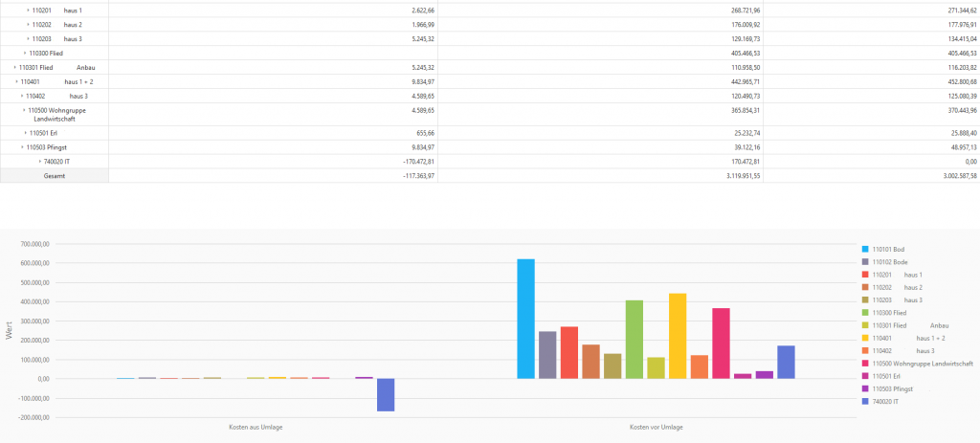The height and width of the screenshot is (443, 980).
Task: Expand 110500 Wohngruppe Landwirtschaft row
Action: click(x=23, y=110)
